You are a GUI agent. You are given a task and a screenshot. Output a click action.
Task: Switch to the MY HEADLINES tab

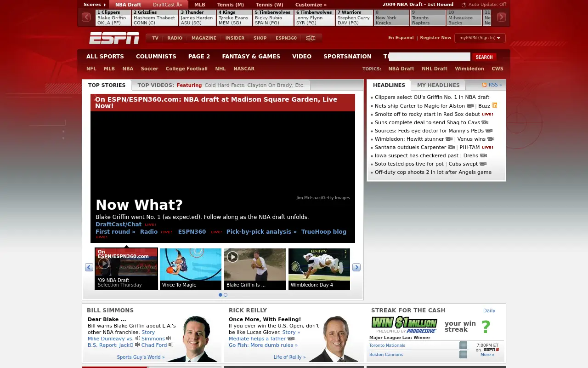(x=438, y=85)
